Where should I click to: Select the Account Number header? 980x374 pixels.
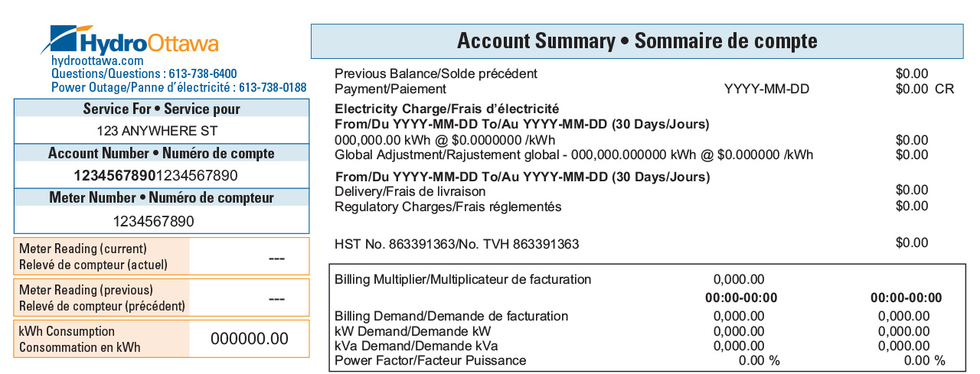(x=162, y=153)
